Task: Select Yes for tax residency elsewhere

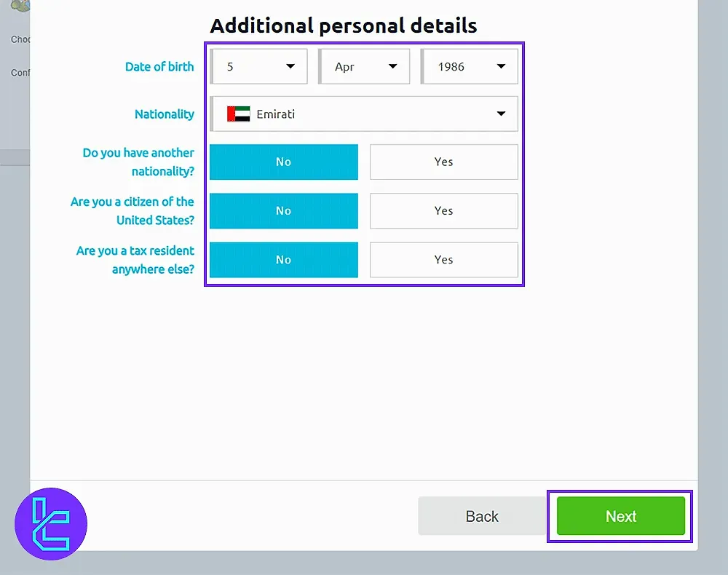Action: tap(443, 260)
